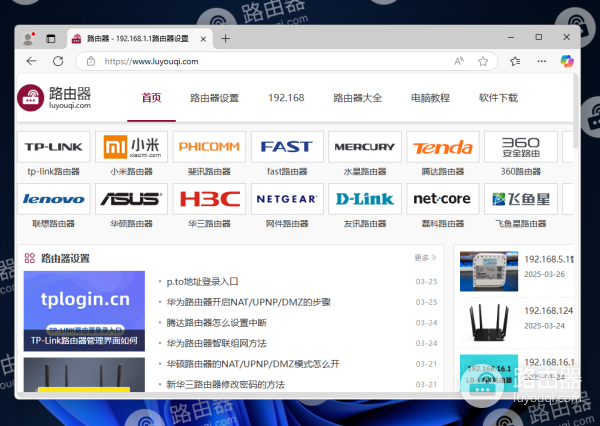Open the 友讯路由器 text link
600x426 pixels.
click(x=365, y=224)
